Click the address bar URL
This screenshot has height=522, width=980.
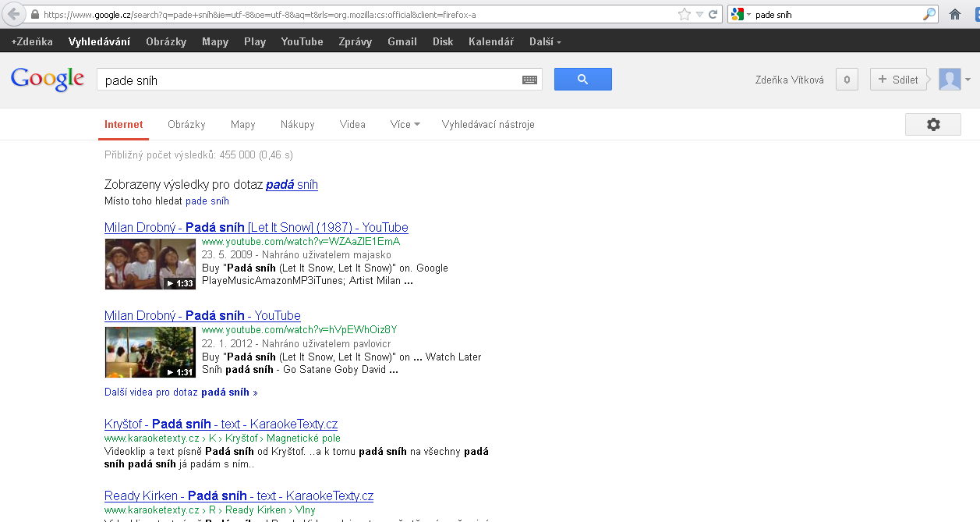coord(260,15)
